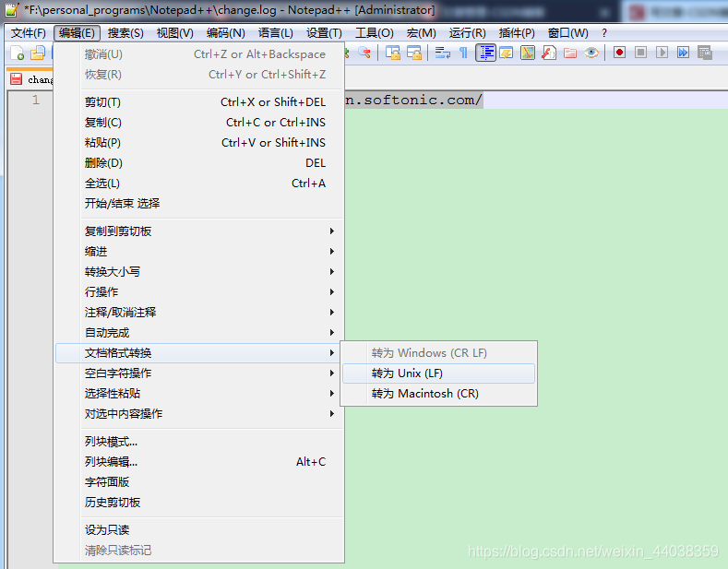Screen dimensions: 728x569
Task: Close the 编辑(E) menu
Action: [x=78, y=33]
